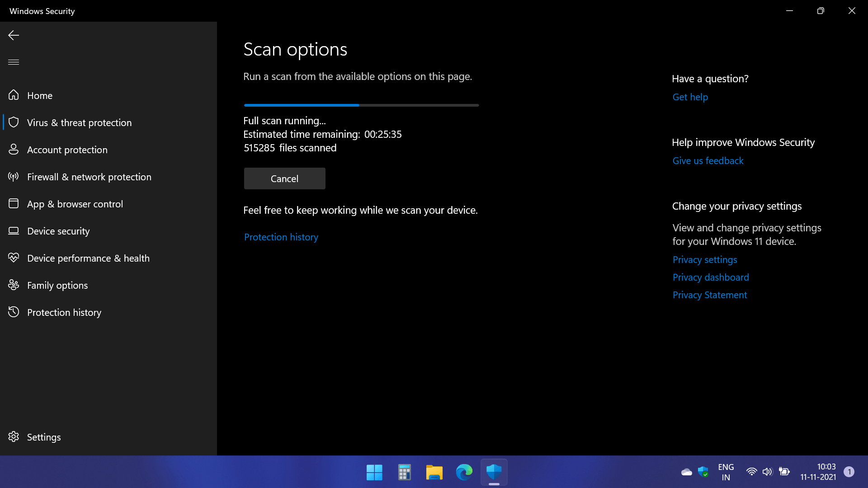Screen dimensions: 868x488
Task: Select the Virus & threat protection shield icon
Action: coord(14,122)
